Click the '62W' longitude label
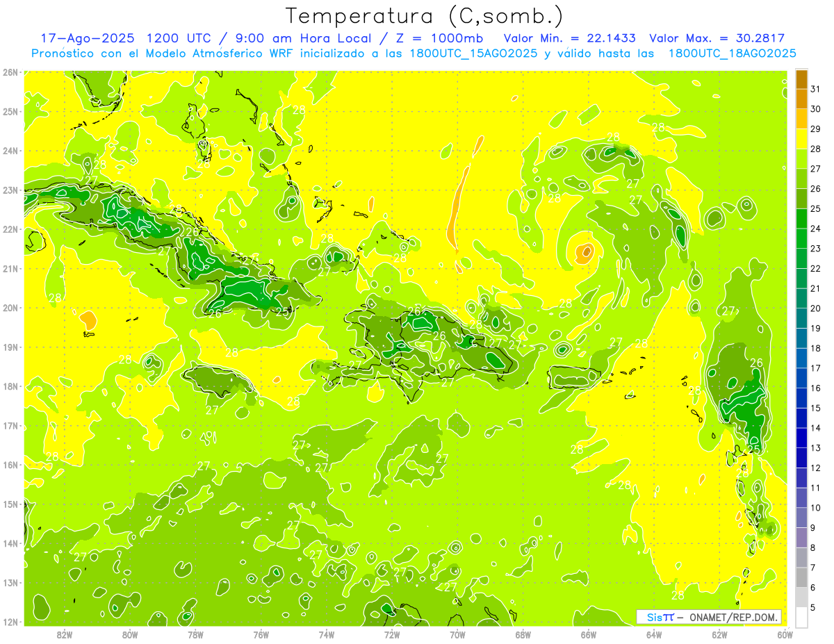834x644 pixels. point(719,634)
